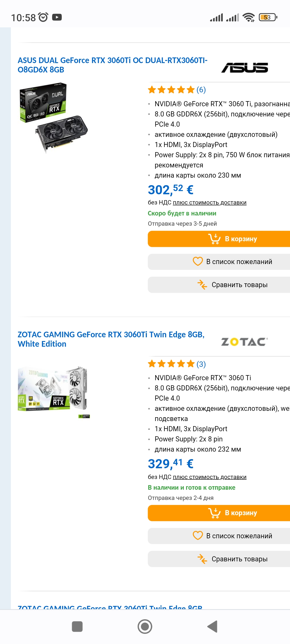Open Android recent apps square button
Image resolution: width=290 pixels, height=644 pixels.
point(77,627)
